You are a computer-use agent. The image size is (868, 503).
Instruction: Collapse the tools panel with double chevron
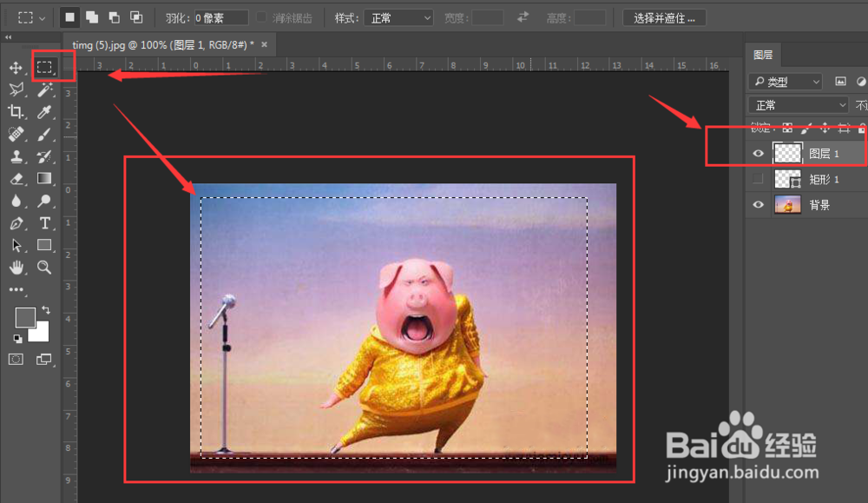[x=8, y=37]
